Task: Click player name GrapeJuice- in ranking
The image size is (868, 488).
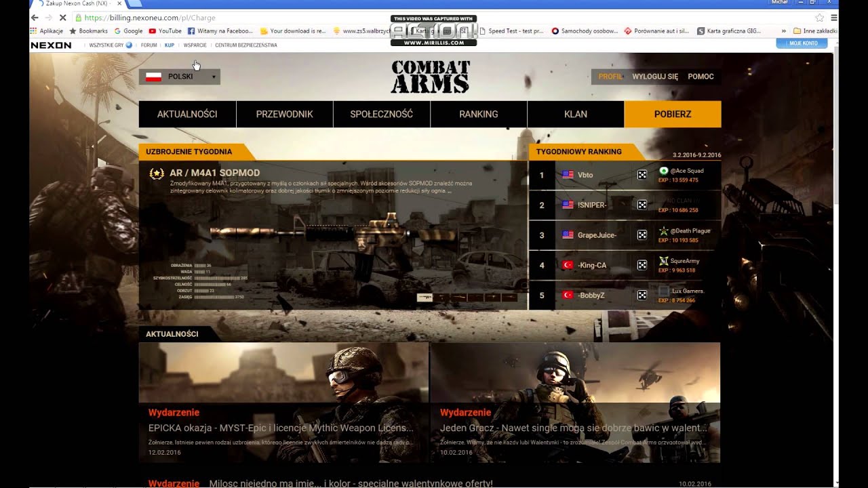Action: pyautogui.click(x=597, y=235)
